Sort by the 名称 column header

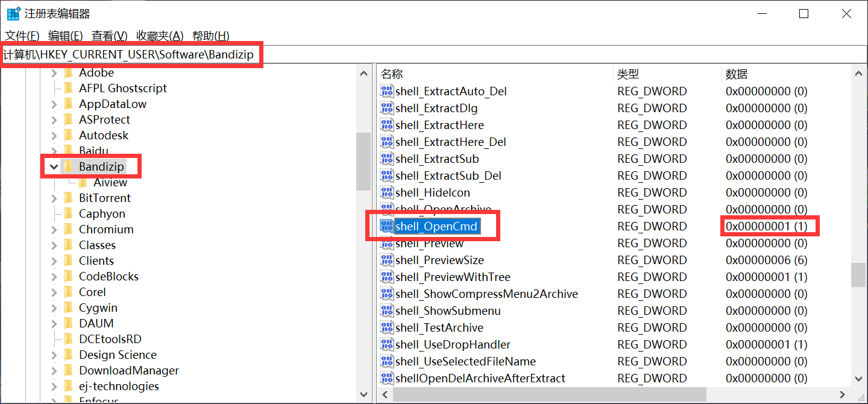click(494, 74)
